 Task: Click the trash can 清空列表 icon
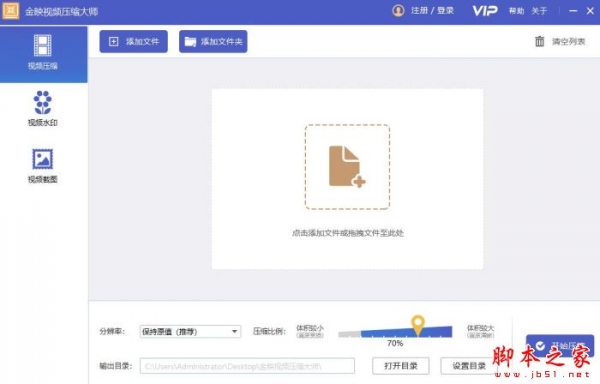[540, 41]
